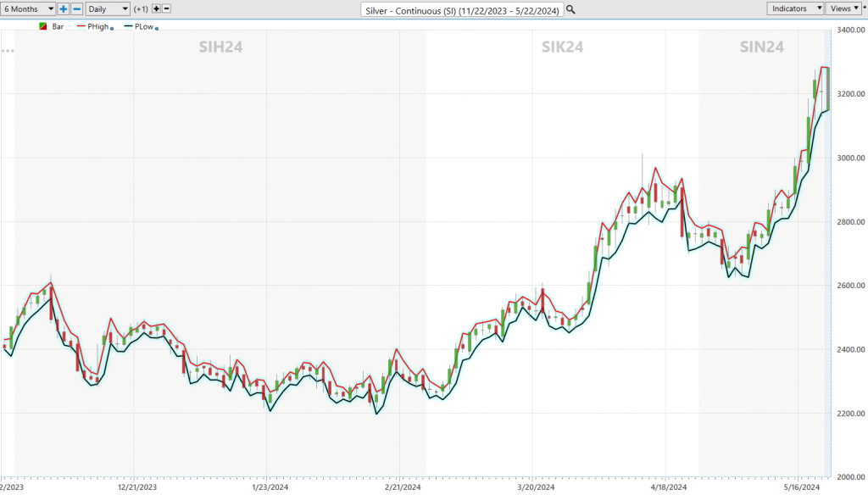Open the 6 Months time range dropdown
The image size is (868, 495).
click(28, 8)
